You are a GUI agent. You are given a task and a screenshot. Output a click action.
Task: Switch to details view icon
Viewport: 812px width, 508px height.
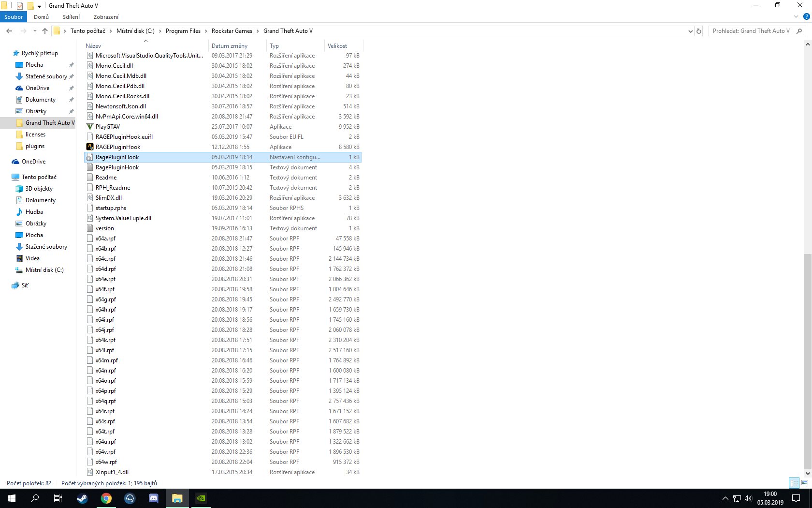(x=794, y=483)
